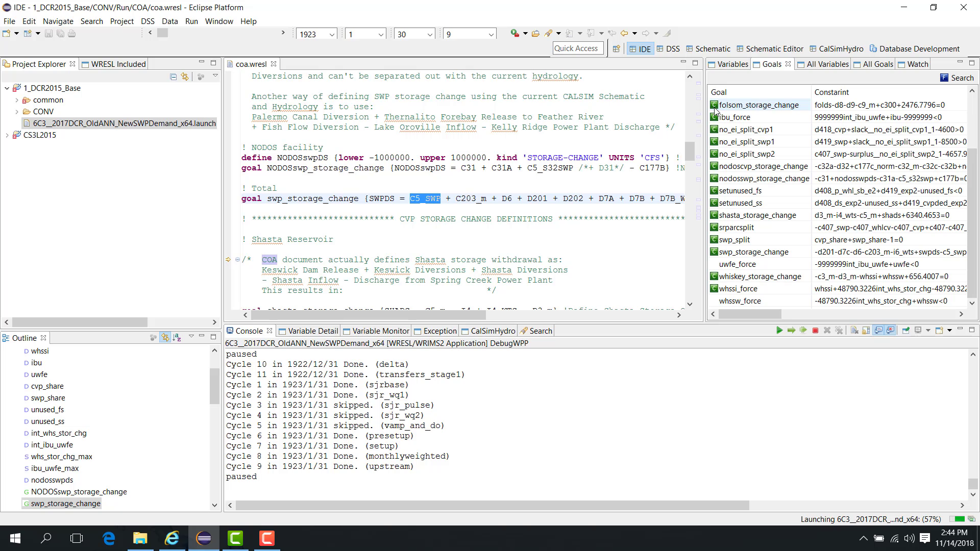This screenshot has height=551, width=980.
Task: Click the launch progress bar in status bar
Action: click(x=958, y=519)
